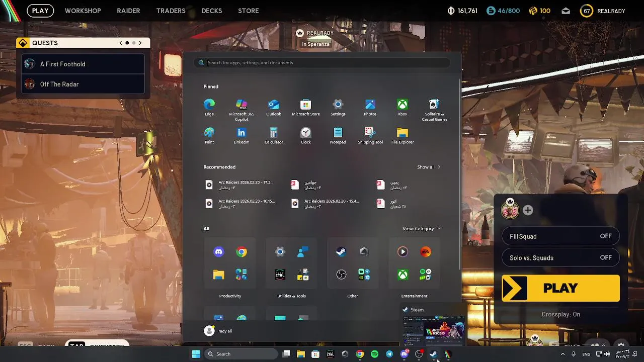The height and width of the screenshot is (362, 644).
Task: Open the Productivity category folder
Action: [230, 296]
